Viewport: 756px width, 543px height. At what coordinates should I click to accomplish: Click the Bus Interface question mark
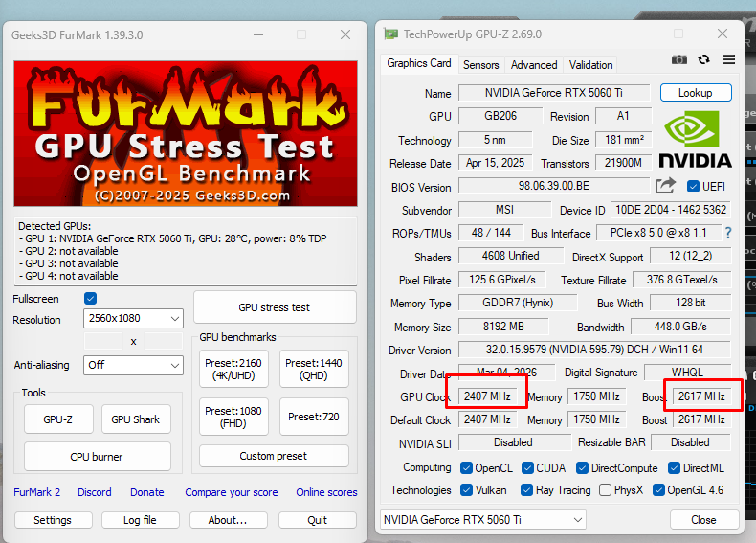click(728, 233)
